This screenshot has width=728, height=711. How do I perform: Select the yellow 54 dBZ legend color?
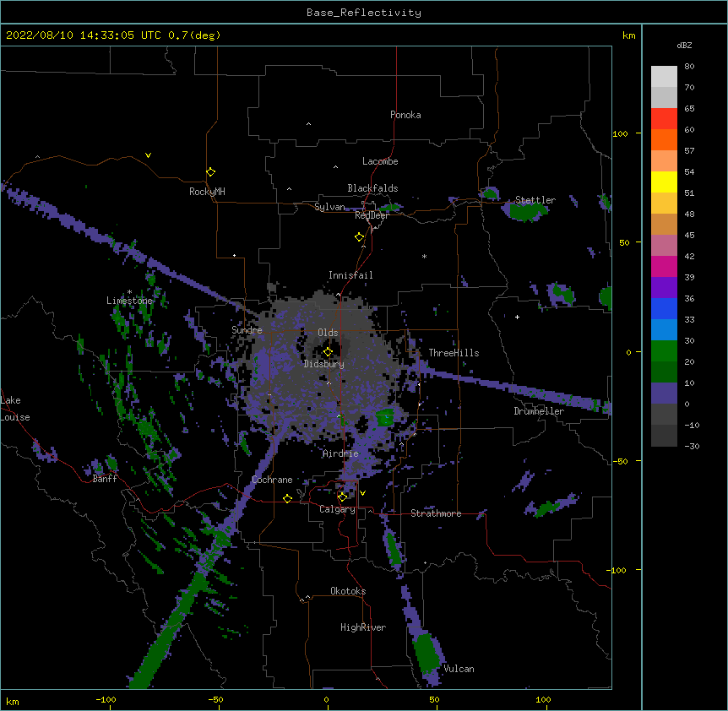click(664, 182)
